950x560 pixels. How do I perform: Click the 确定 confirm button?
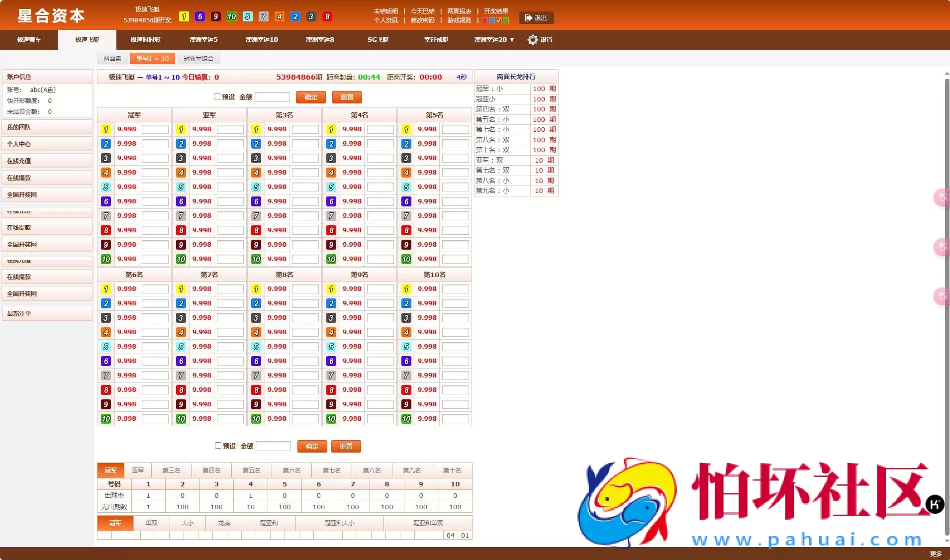pos(310,97)
